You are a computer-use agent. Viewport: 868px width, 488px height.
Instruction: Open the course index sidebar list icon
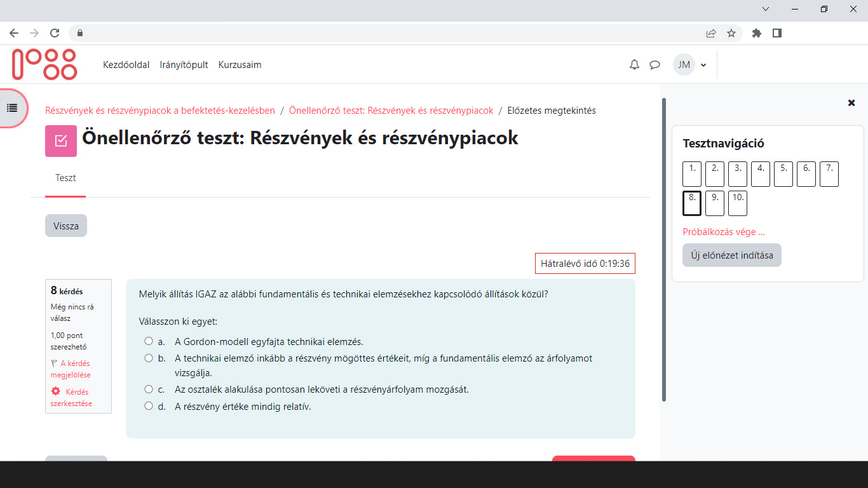[x=11, y=108]
